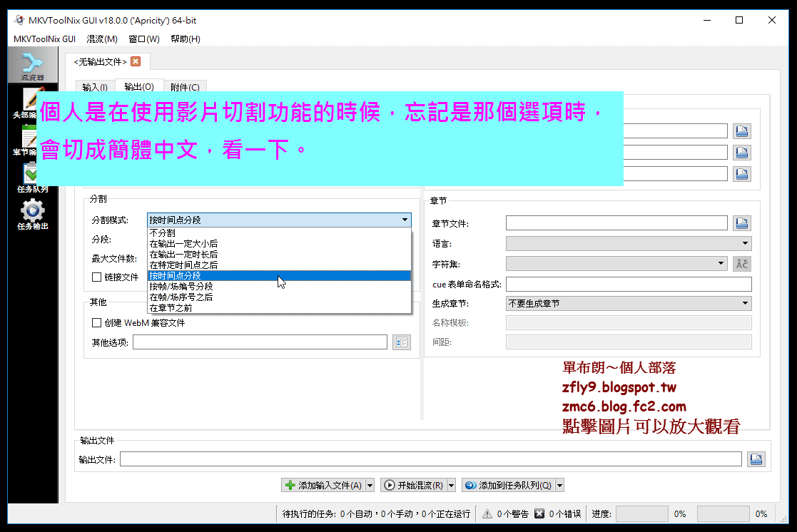Open the 混流(M) menu
Image resolution: width=797 pixels, height=532 pixels.
(102, 39)
